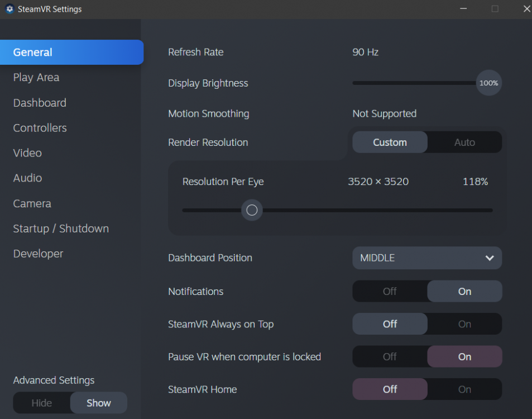Image resolution: width=532 pixels, height=419 pixels.
Task: Minimize the SteamVR Settings window
Action: click(x=464, y=8)
